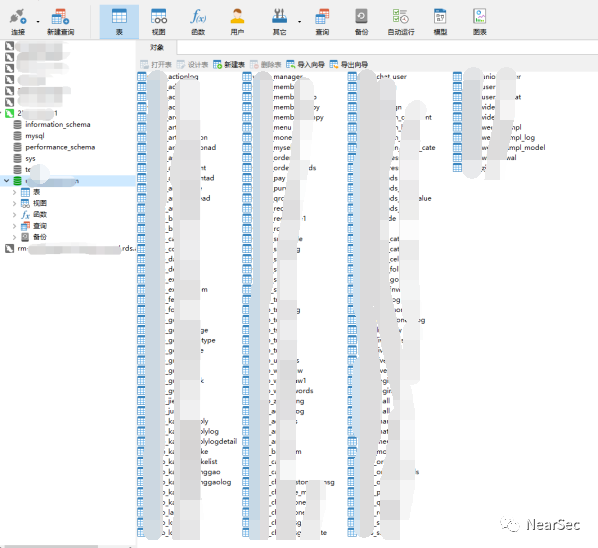The image size is (598, 548).
Task: Open the 模型 (Model) toolbar icon
Action: pos(440,21)
